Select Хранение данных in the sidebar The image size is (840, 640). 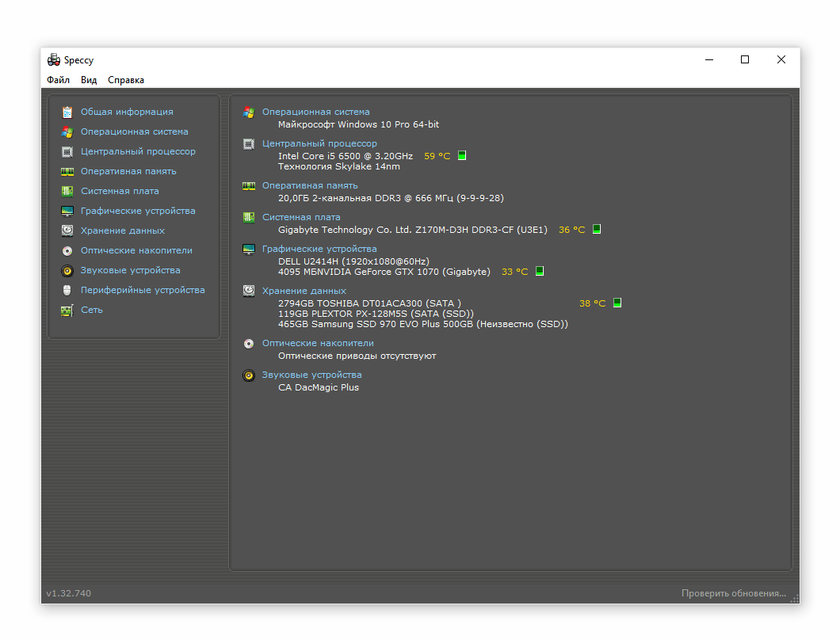coord(123,230)
